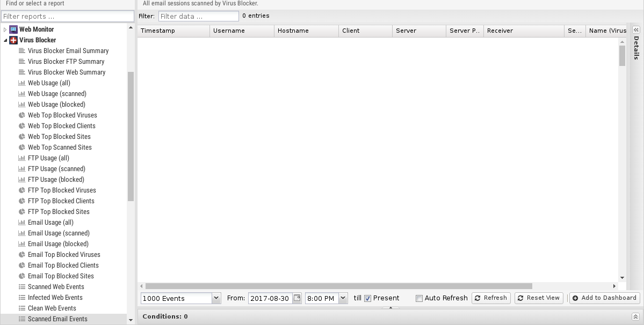Click the pie icon for Email Top Blocked Viruses
The image size is (644, 325).
pos(22,255)
